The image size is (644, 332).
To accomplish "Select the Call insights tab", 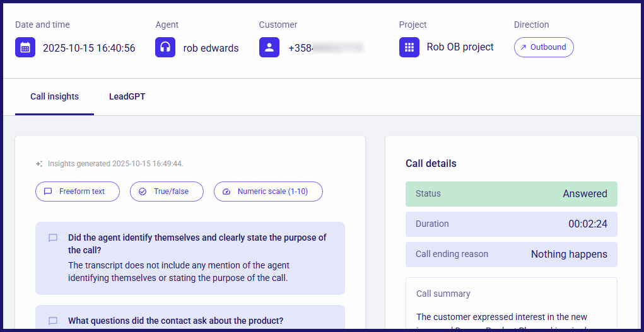I will point(55,97).
